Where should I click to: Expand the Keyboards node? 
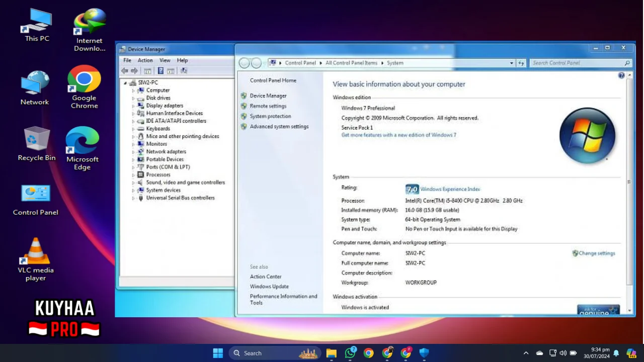tap(133, 129)
